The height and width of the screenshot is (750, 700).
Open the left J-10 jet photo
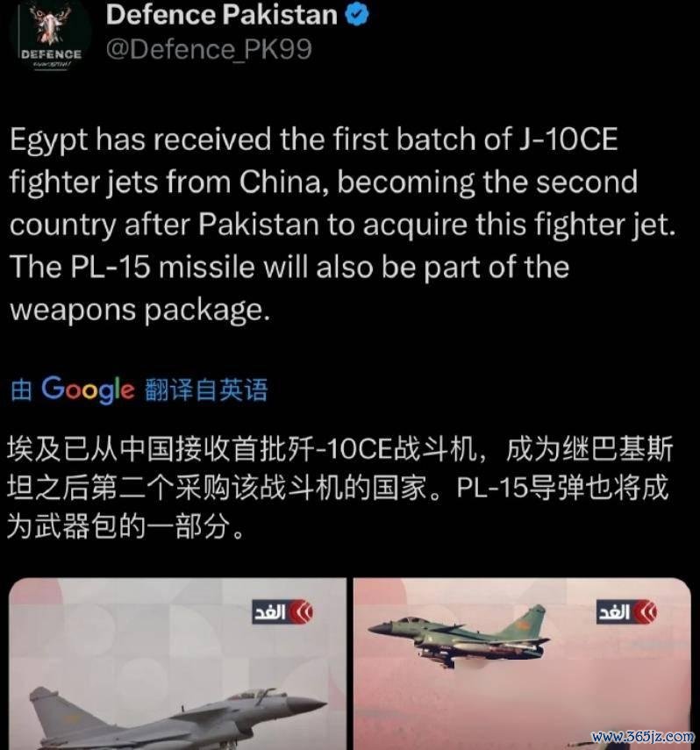click(177, 664)
